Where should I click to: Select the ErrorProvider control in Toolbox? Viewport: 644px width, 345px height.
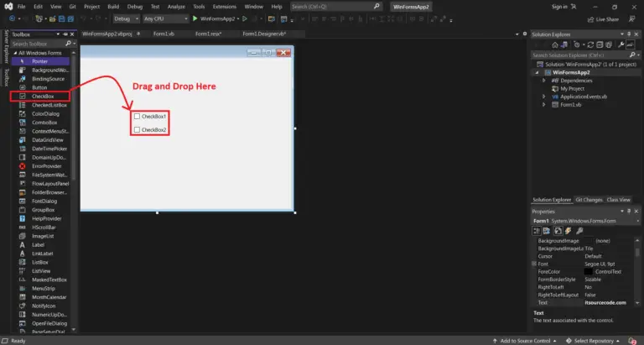tap(46, 165)
